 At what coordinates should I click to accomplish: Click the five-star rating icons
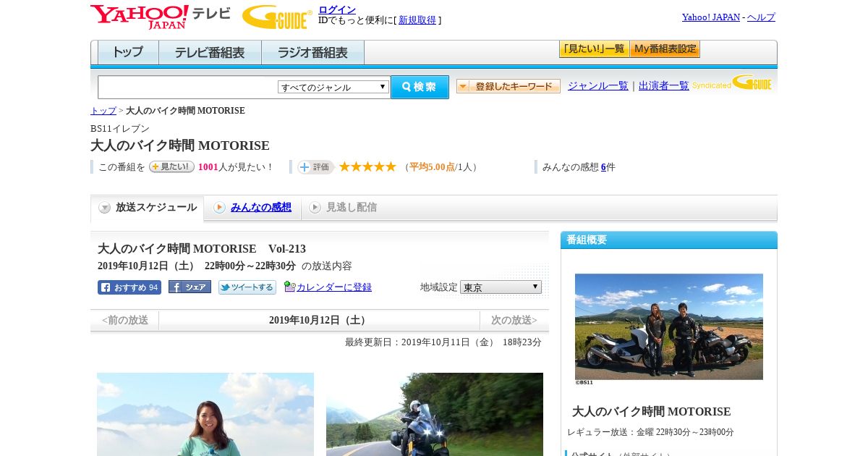[x=367, y=166]
